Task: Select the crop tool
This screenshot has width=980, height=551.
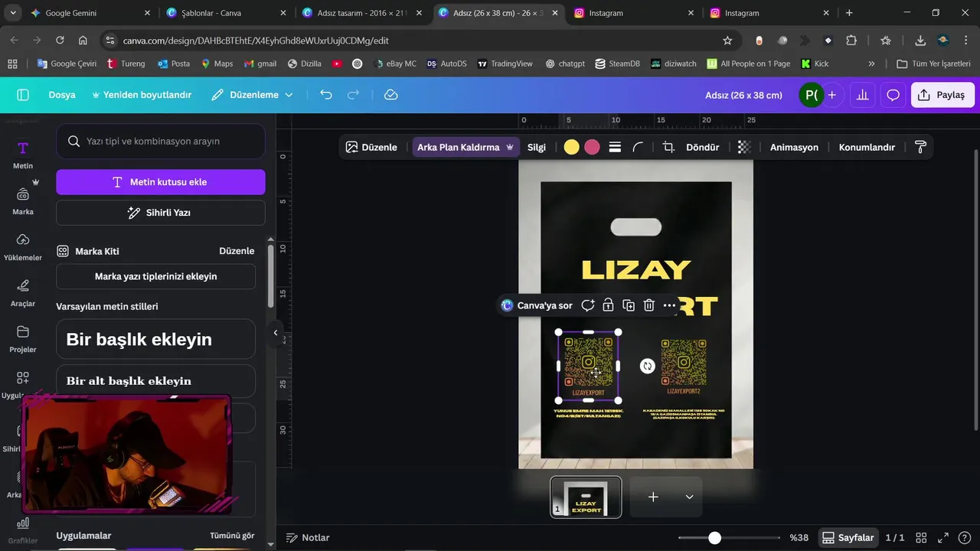Action: (668, 147)
